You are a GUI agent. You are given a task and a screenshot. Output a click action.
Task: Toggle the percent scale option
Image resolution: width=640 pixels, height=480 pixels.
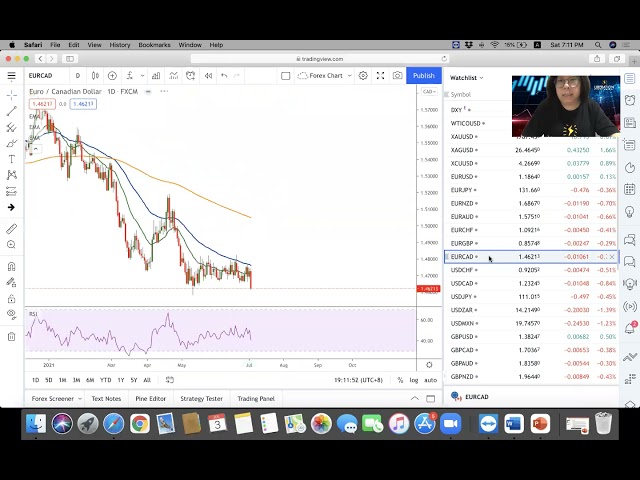(x=400, y=380)
